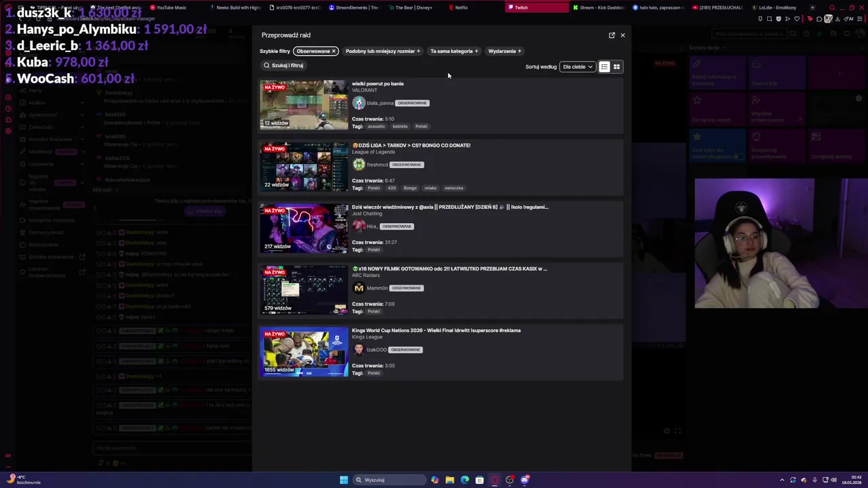
Task: Click IzakOOO channel avatar
Action: [x=359, y=350]
